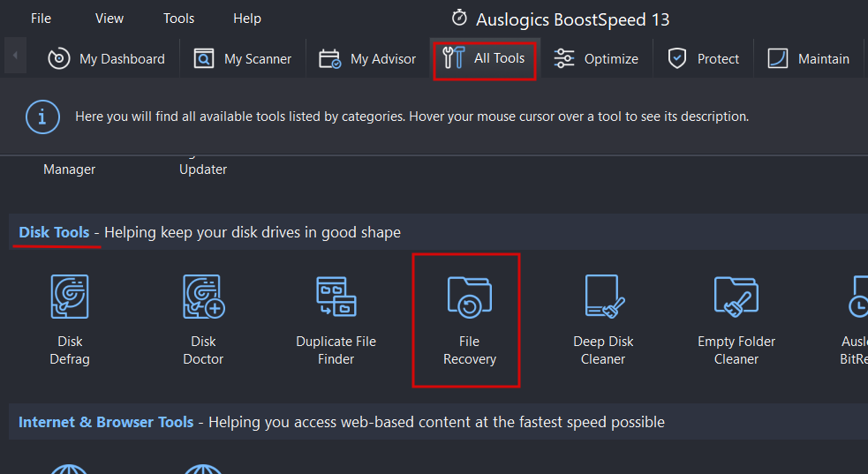Switch to My Dashboard tab
The width and height of the screenshot is (868, 474).
(x=106, y=58)
